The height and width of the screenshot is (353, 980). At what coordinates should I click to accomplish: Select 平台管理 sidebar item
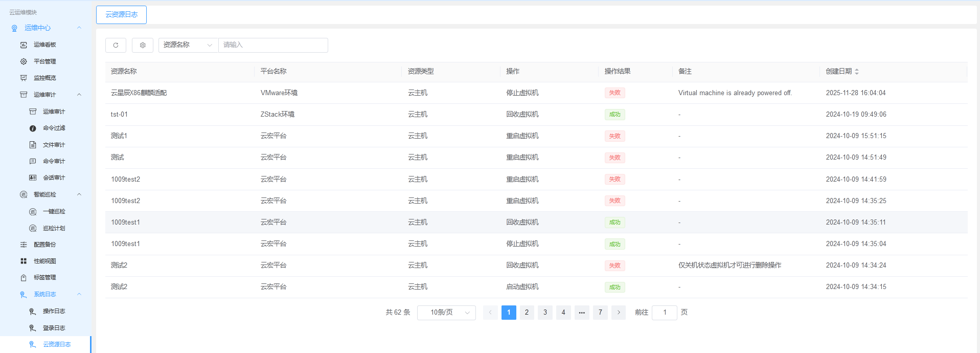pos(45,61)
